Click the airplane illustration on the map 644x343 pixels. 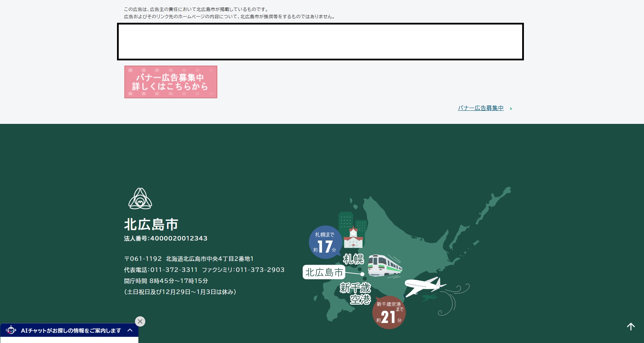pos(424,286)
